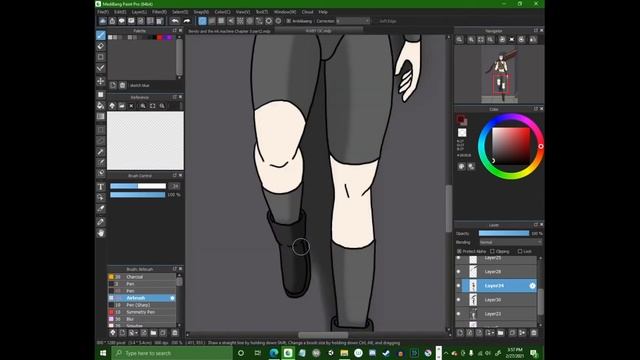This screenshot has height=360, width=640.
Task: Open the Snap menu
Action: [x=201, y=12]
